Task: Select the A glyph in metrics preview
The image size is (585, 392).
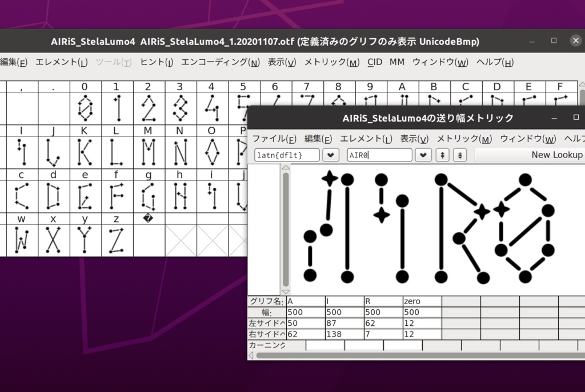Action: [328, 227]
